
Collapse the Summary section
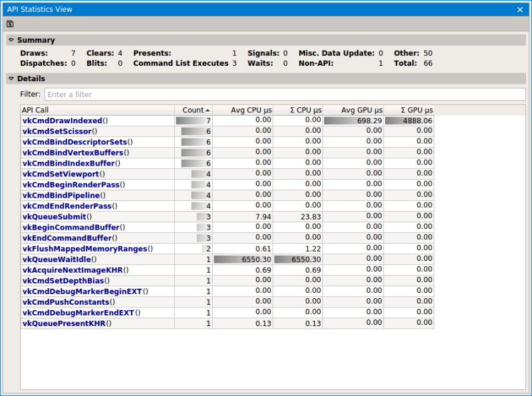pos(11,40)
